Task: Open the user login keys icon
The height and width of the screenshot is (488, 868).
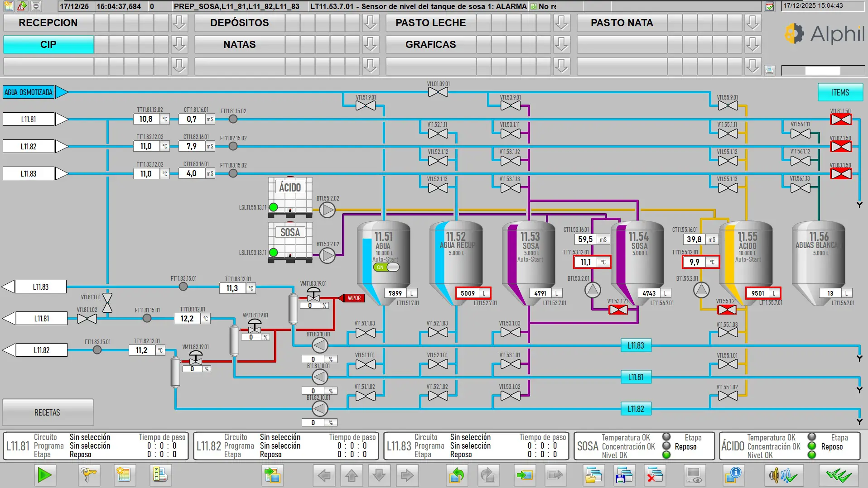Action: pyautogui.click(x=88, y=475)
